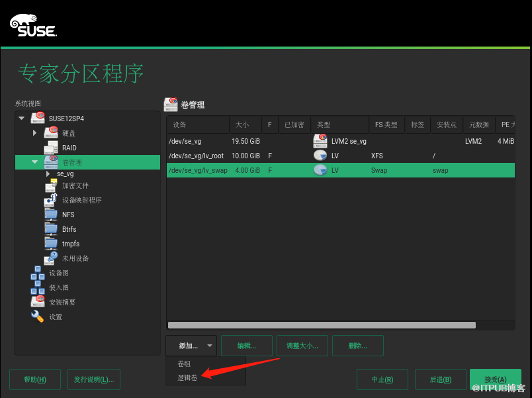Image resolution: width=532 pixels, height=398 pixels.
Task: Select se_vg in the system tree
Action: [65, 174]
